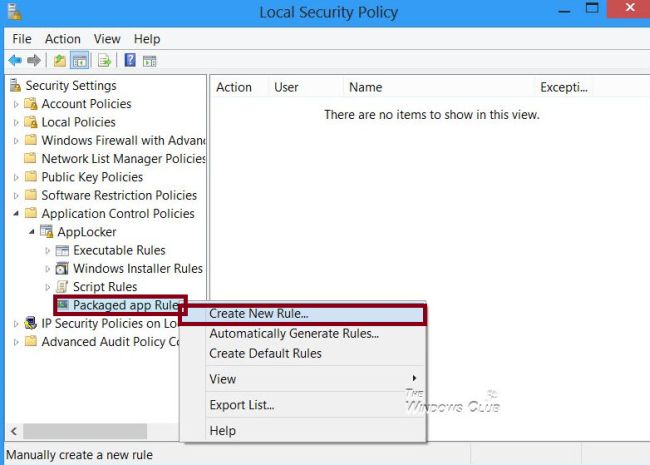Click the Executable Rules icon
This screenshot has width=650, height=465.
click(62, 250)
